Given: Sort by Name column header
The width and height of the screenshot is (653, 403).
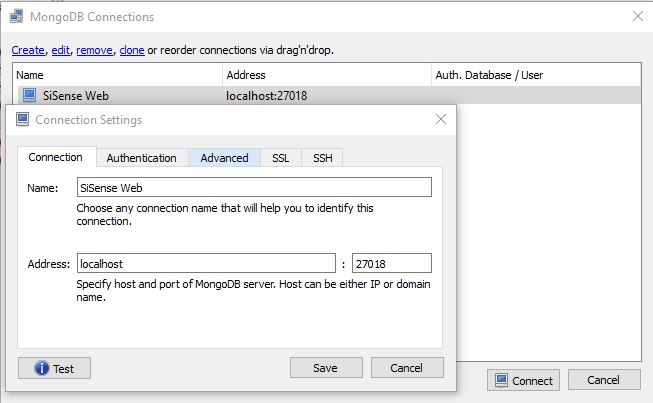Looking at the screenshot, I should (x=118, y=75).
